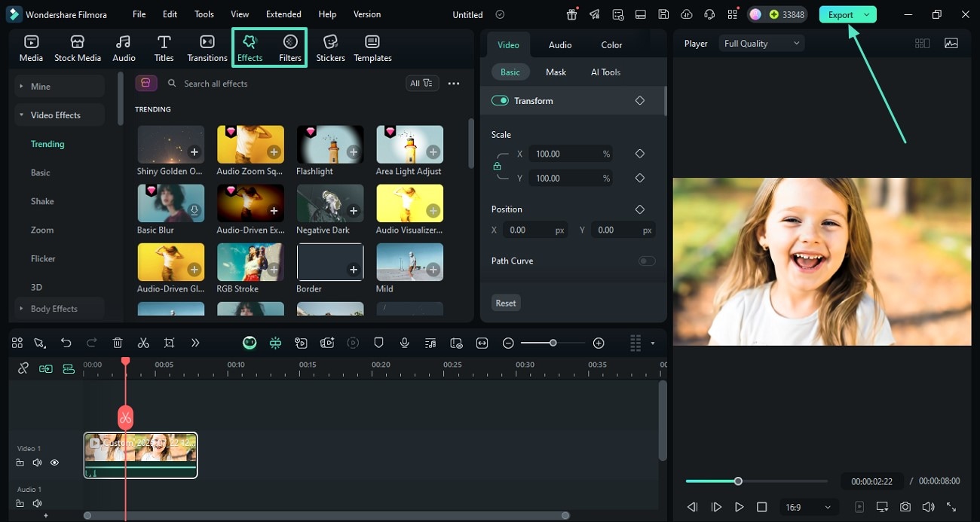The height and width of the screenshot is (522, 980).
Task: Expand more timeline tools with double chevron
Action: 194,343
